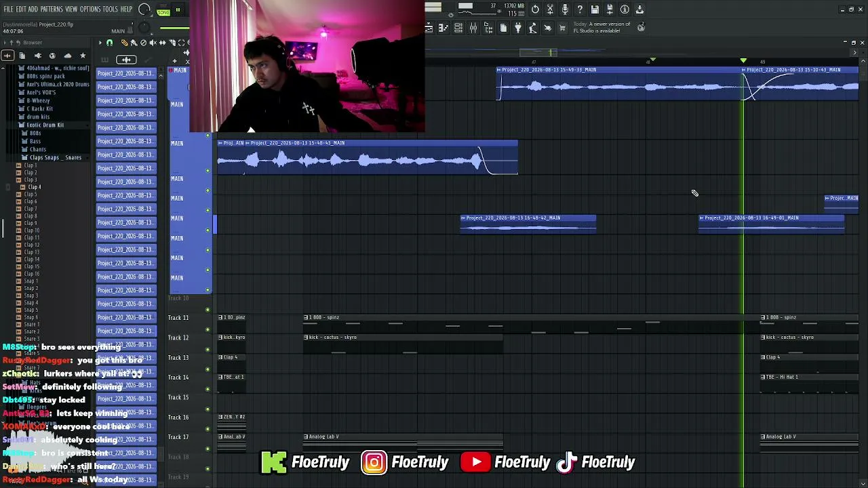Mute Track 16 using its green dot

[208, 429]
